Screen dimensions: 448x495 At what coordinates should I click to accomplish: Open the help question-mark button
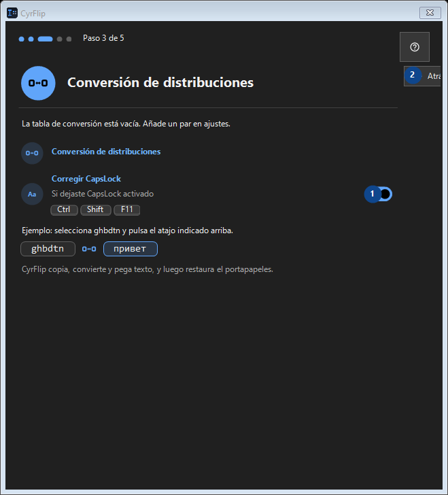pos(414,47)
